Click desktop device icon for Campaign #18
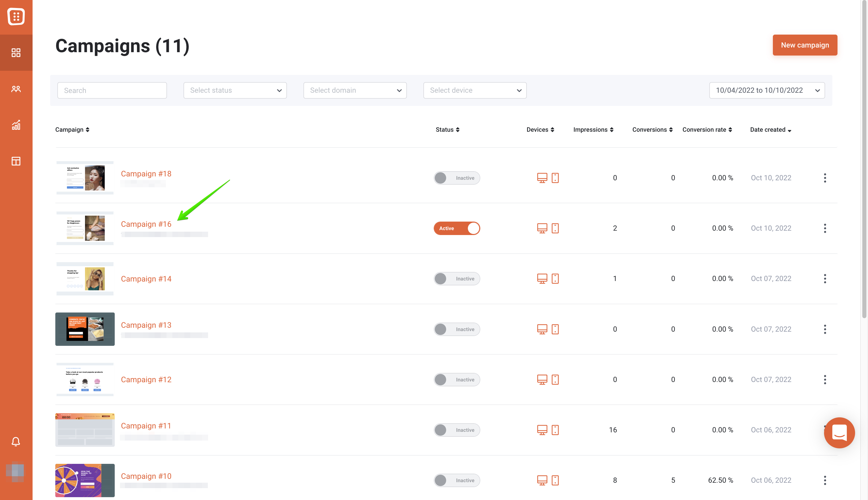The width and height of the screenshot is (868, 500). tap(542, 178)
